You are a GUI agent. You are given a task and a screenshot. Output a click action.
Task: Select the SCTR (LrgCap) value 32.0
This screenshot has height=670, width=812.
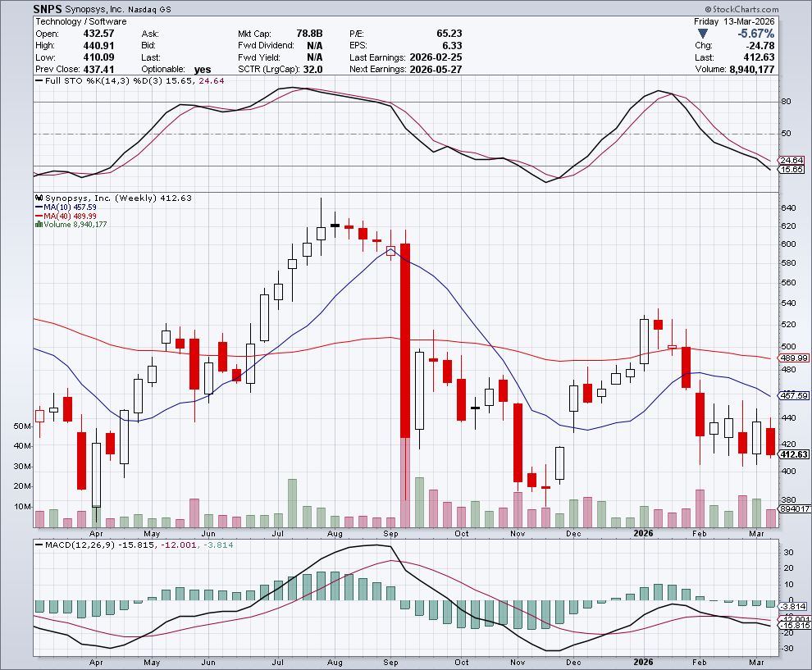312,70
